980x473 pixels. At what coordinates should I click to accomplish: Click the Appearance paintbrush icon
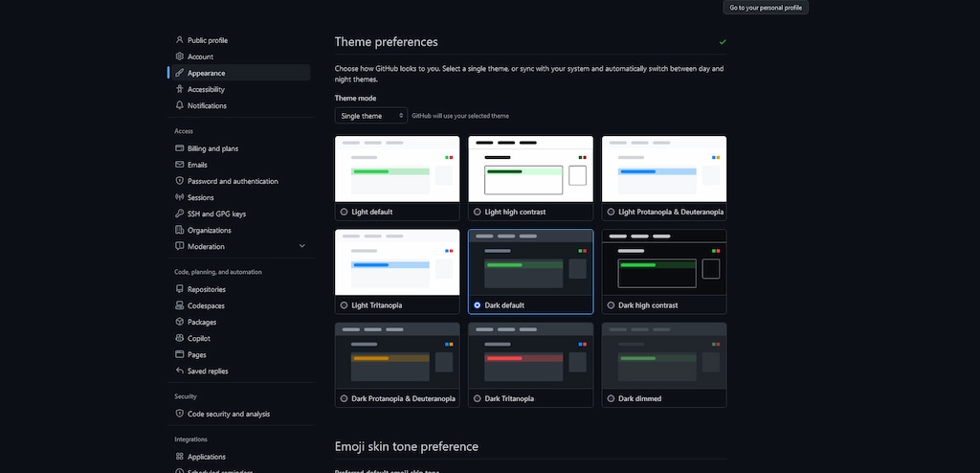[x=179, y=73]
